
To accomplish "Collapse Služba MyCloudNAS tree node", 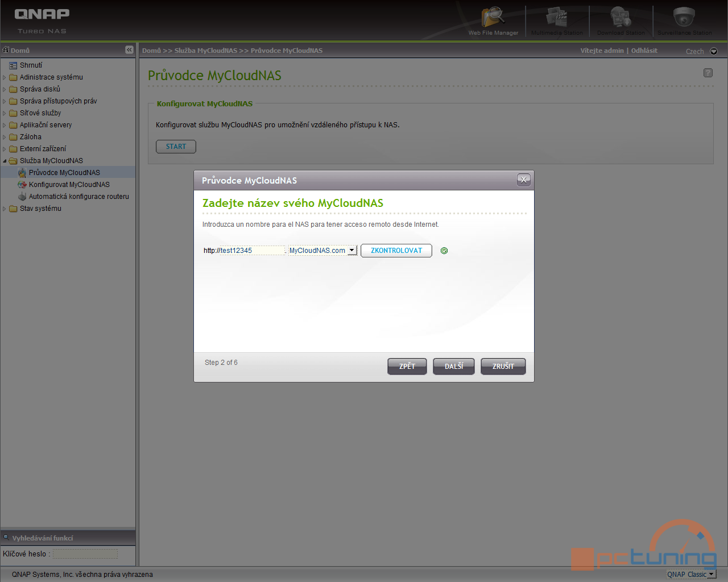I will pos(5,161).
